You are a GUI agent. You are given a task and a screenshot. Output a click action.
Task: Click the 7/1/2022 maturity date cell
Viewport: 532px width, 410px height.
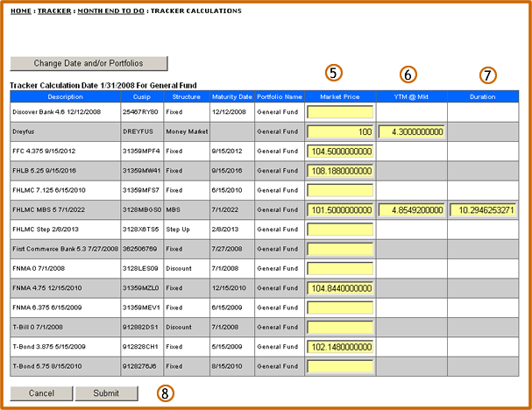click(x=232, y=210)
